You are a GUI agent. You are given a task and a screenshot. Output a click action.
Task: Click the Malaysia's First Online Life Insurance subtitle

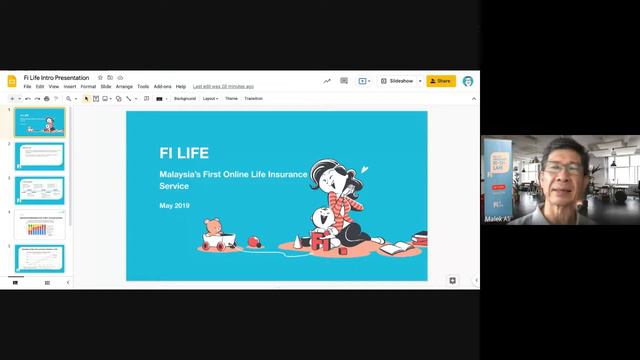[233, 180]
